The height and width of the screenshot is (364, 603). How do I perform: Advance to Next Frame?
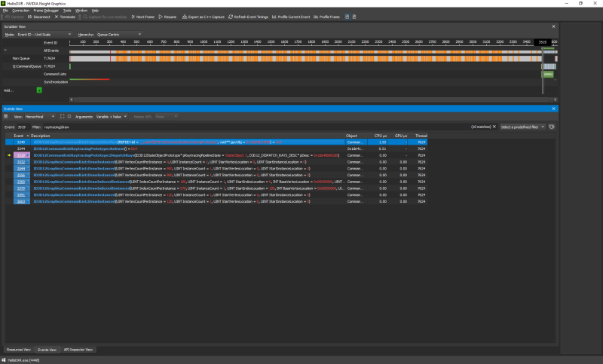tap(145, 17)
